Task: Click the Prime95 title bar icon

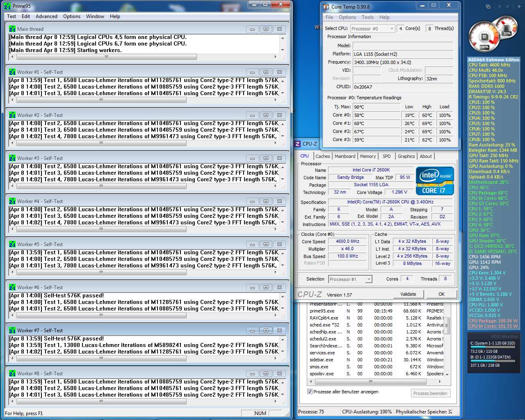Action: point(7,6)
